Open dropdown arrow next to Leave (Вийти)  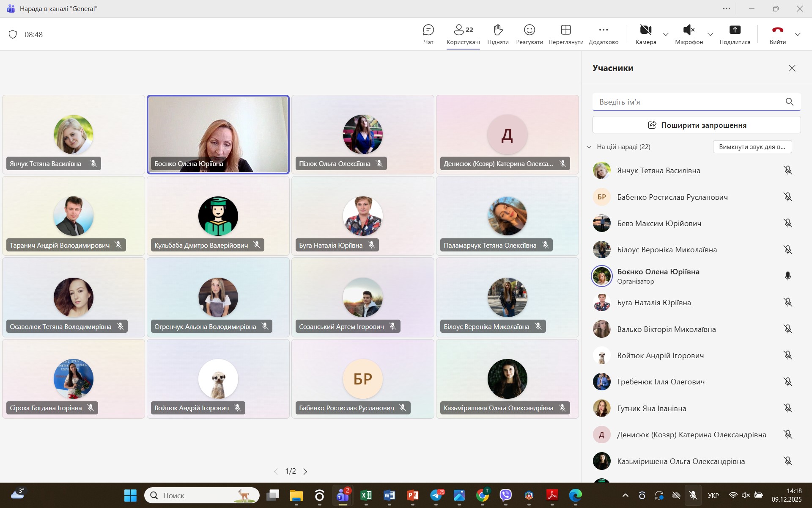click(798, 34)
